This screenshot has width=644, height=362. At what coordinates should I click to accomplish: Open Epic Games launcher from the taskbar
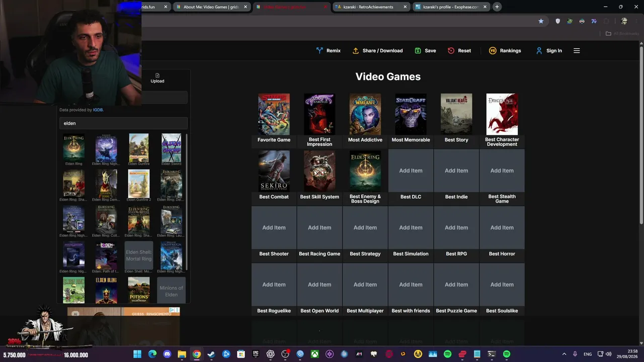pyautogui.click(x=256, y=354)
